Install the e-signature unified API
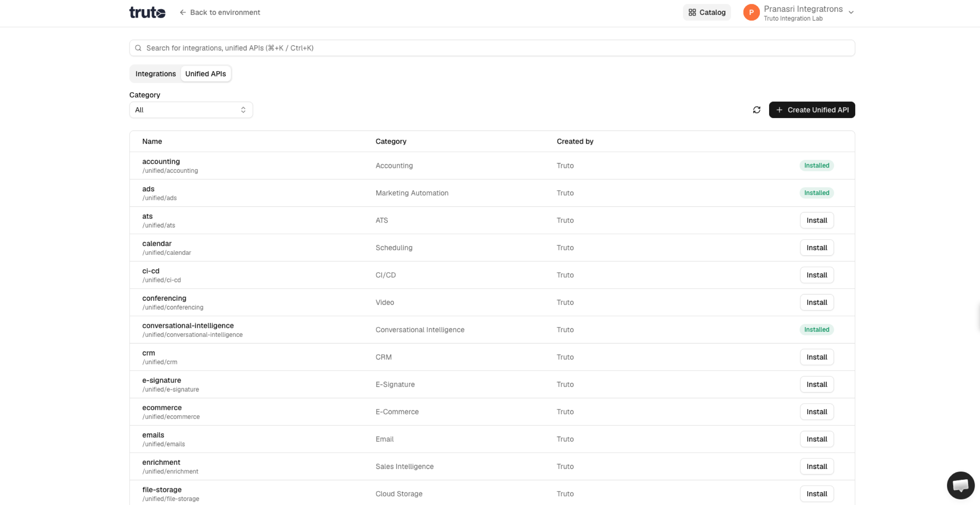Screen dimensions: 980x505 click(817, 384)
